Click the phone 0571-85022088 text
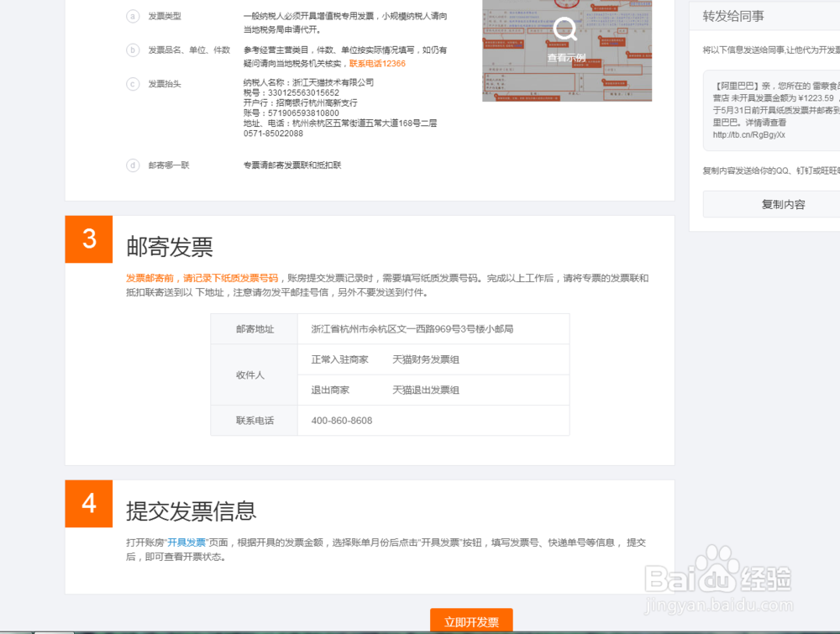 273,134
